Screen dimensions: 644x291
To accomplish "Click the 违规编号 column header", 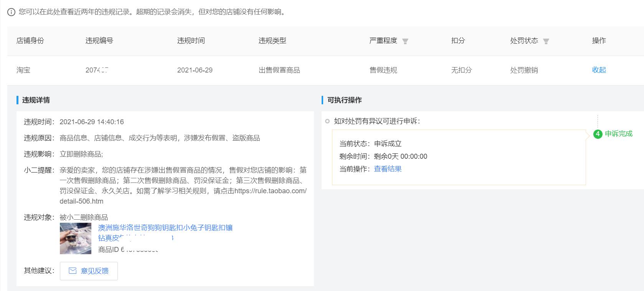I will click(99, 41).
